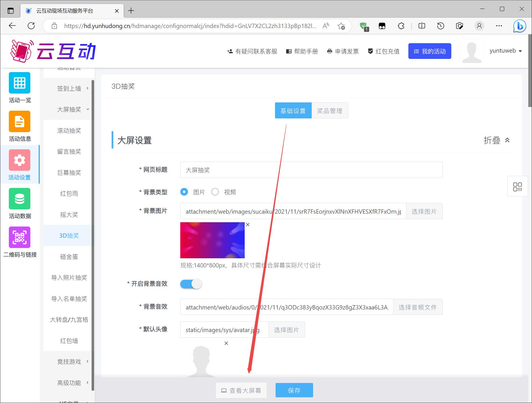The width and height of the screenshot is (532, 403).
Task: Select 砸金蛋 in the sidebar menu
Action: tap(69, 257)
